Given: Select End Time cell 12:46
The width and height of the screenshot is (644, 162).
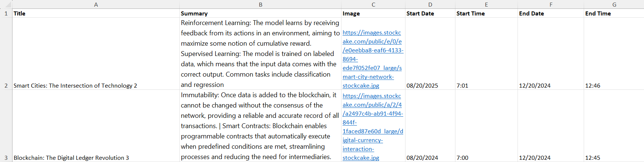Looking at the screenshot, I should click(x=614, y=54).
